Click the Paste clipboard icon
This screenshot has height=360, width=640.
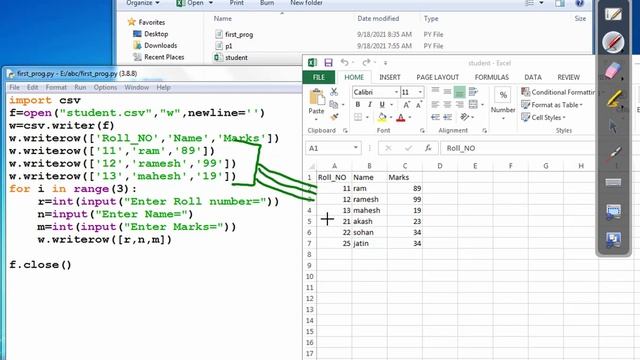pyautogui.click(x=316, y=97)
